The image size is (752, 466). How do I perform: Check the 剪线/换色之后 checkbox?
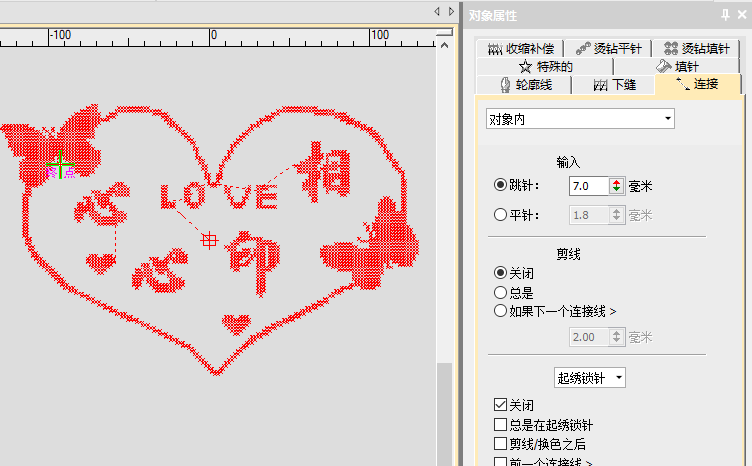point(501,443)
